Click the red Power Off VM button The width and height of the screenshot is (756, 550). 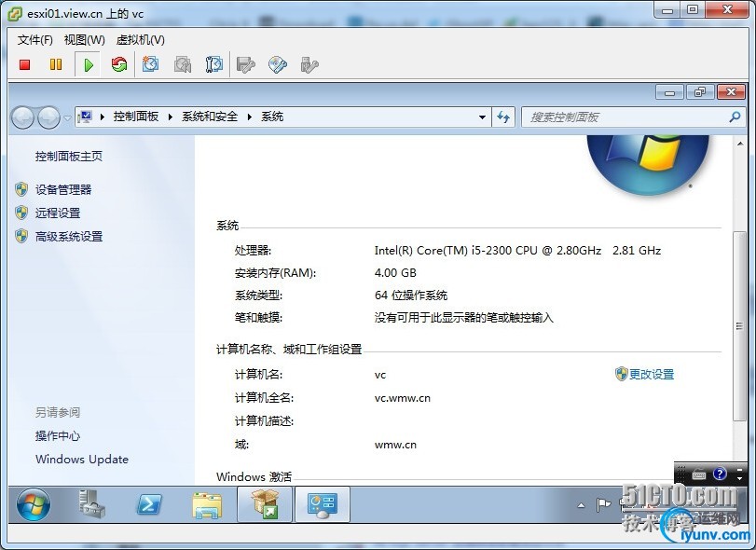[x=24, y=64]
